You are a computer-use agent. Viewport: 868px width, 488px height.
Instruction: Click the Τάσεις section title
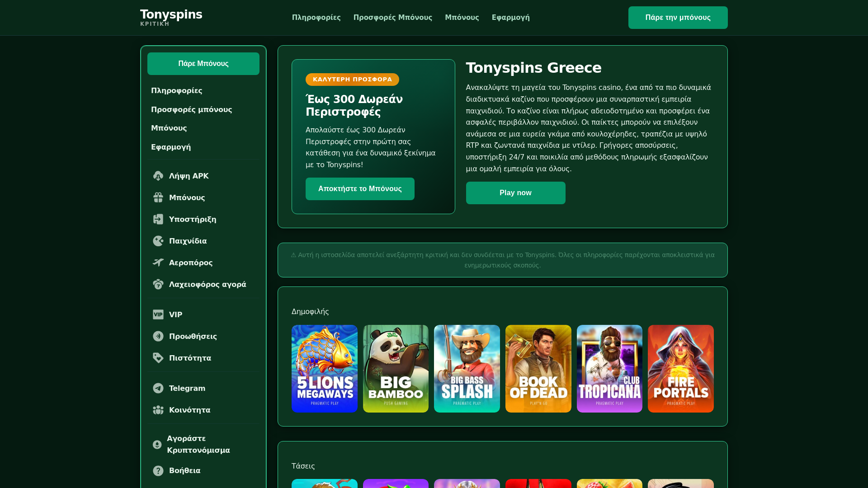point(303,466)
